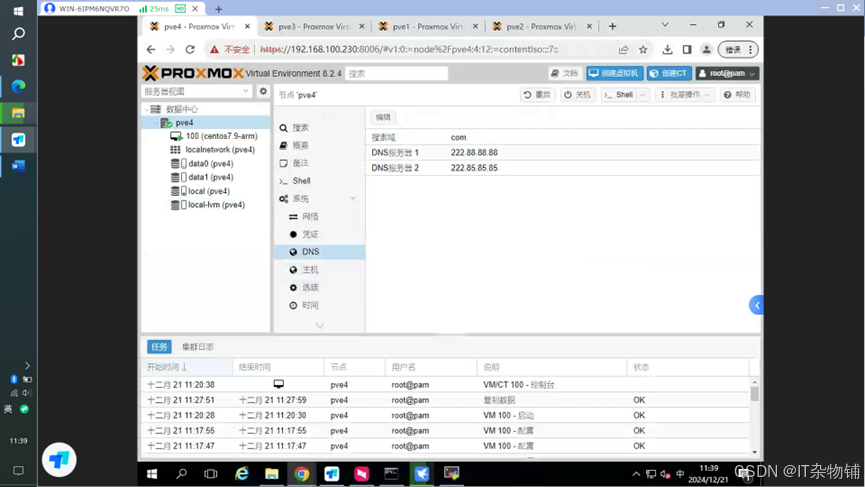Open the Bulk Actions dropdown
The width and height of the screenshot is (865, 487).
pyautogui.click(x=686, y=95)
